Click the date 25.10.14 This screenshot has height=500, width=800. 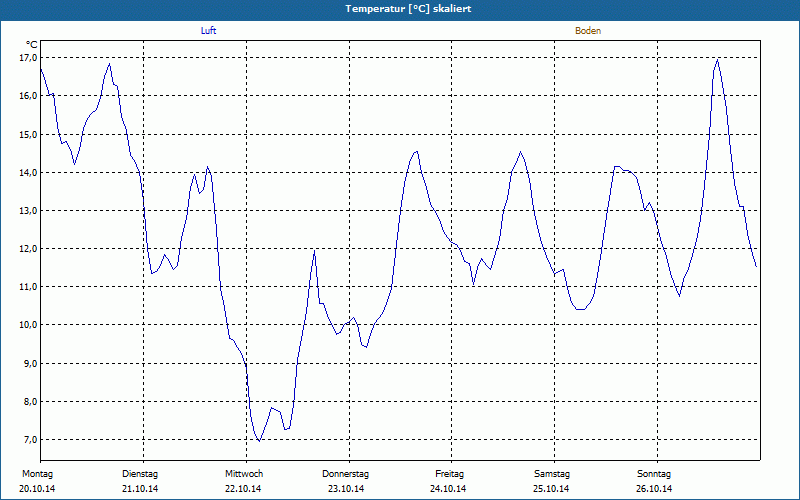[552, 489]
